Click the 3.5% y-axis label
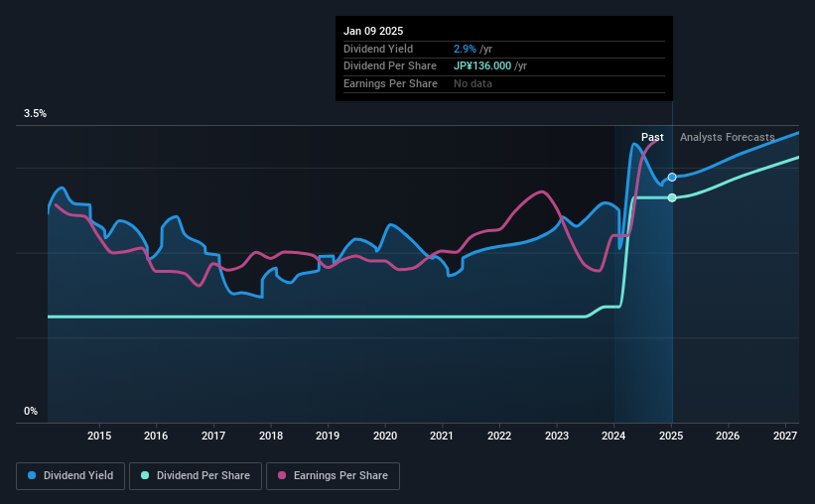This screenshot has width=815, height=504. coord(35,113)
